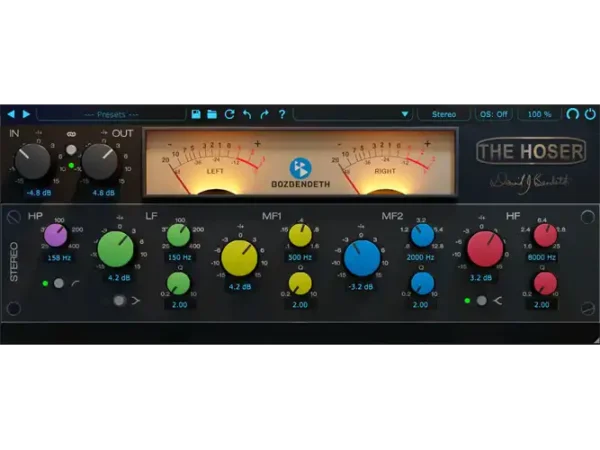Image resolution: width=600 pixels, height=450 pixels.
Task: Click the HP filter curve icon
Action: [75, 284]
